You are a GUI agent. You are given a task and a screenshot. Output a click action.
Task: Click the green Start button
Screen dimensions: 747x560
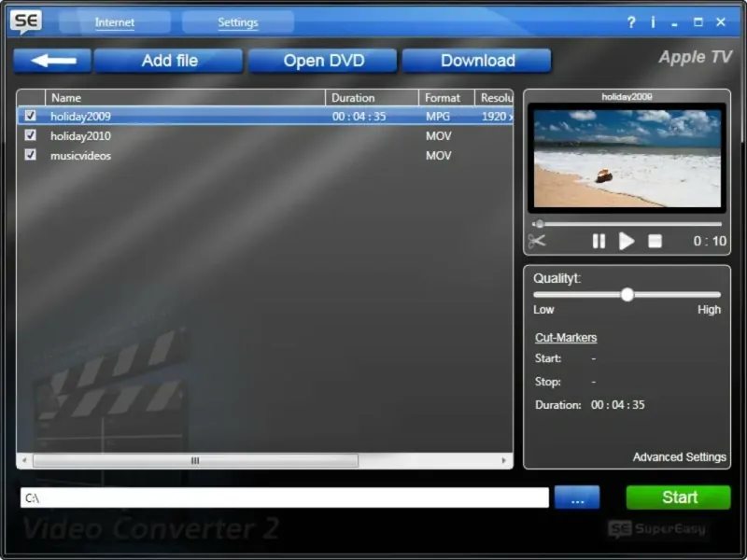(x=679, y=497)
